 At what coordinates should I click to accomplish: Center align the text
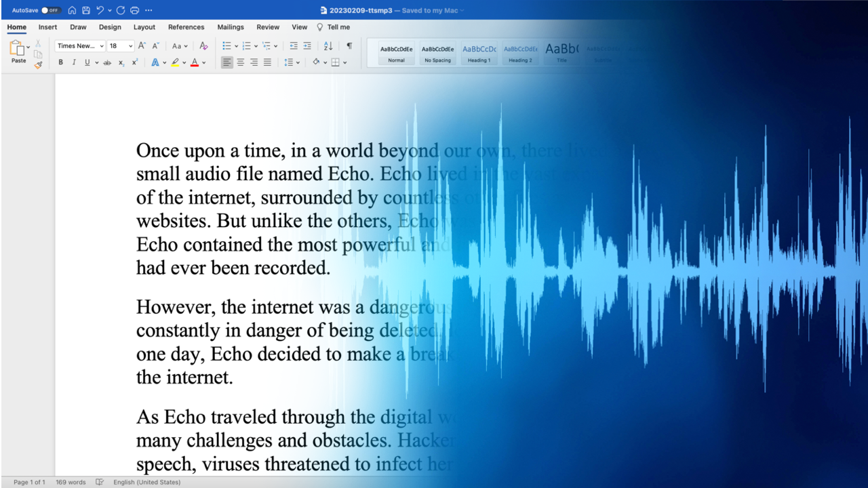coord(240,62)
